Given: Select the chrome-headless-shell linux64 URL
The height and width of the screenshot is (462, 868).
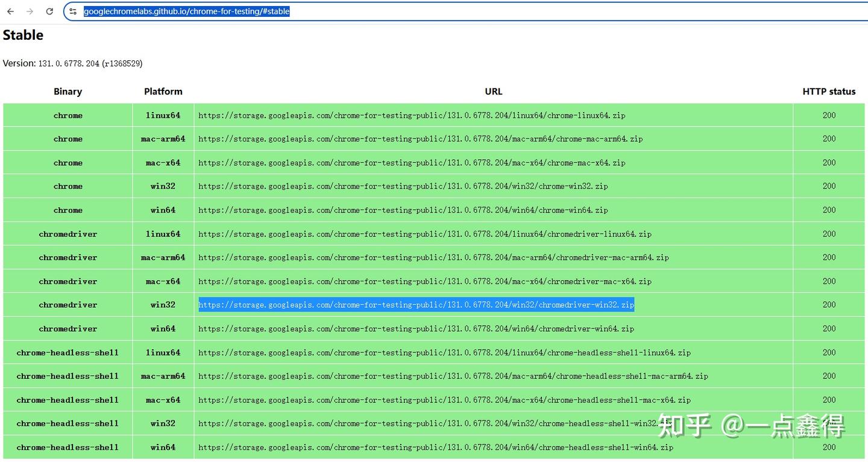Looking at the screenshot, I should [444, 352].
